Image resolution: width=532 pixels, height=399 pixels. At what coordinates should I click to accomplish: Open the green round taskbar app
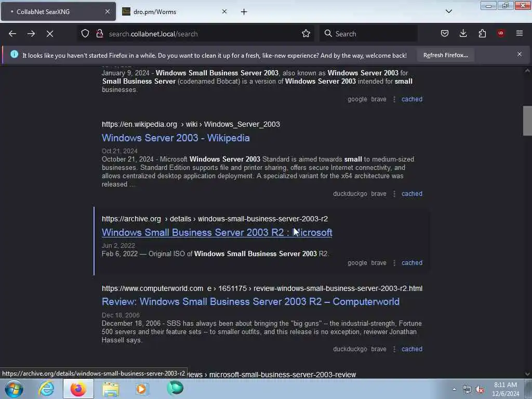point(175,388)
